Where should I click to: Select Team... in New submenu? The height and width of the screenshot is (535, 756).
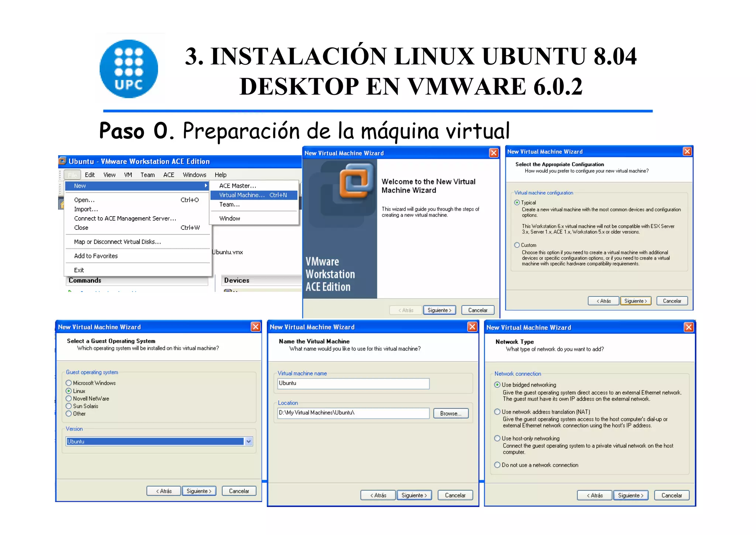coord(254,204)
